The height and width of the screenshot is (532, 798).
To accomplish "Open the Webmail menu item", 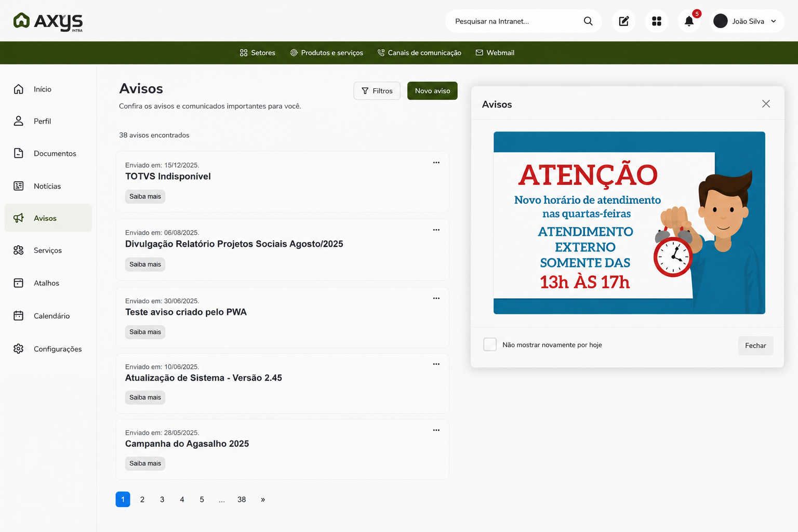I will click(495, 53).
